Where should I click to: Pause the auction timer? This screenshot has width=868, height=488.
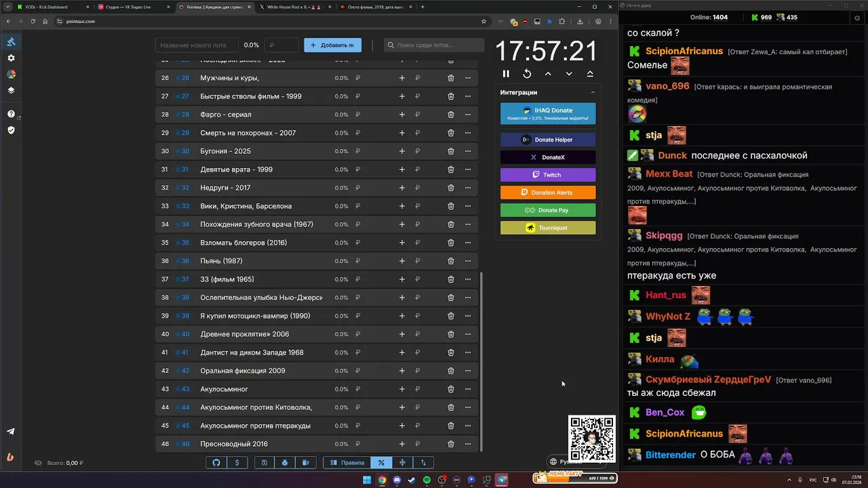tap(506, 74)
